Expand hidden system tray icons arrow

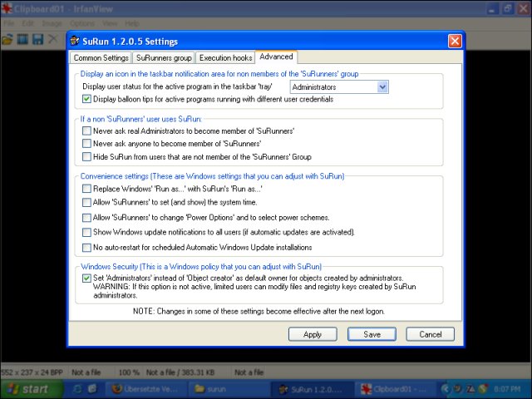[446, 389]
